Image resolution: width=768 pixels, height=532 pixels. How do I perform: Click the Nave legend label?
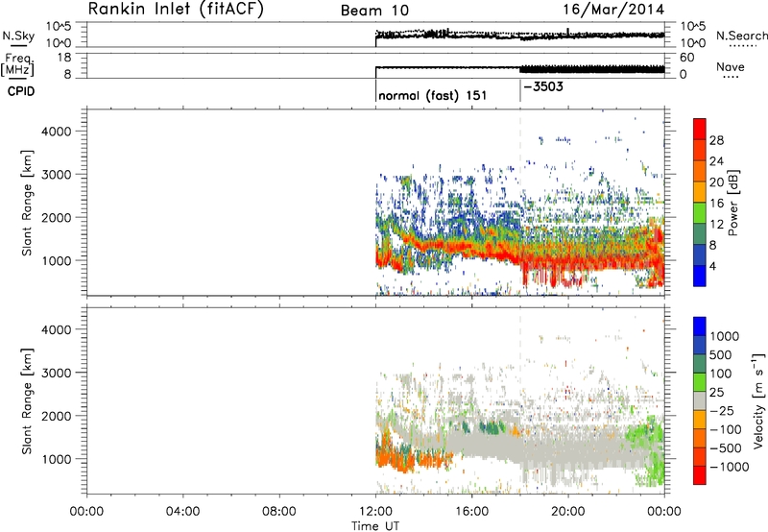tap(731, 66)
